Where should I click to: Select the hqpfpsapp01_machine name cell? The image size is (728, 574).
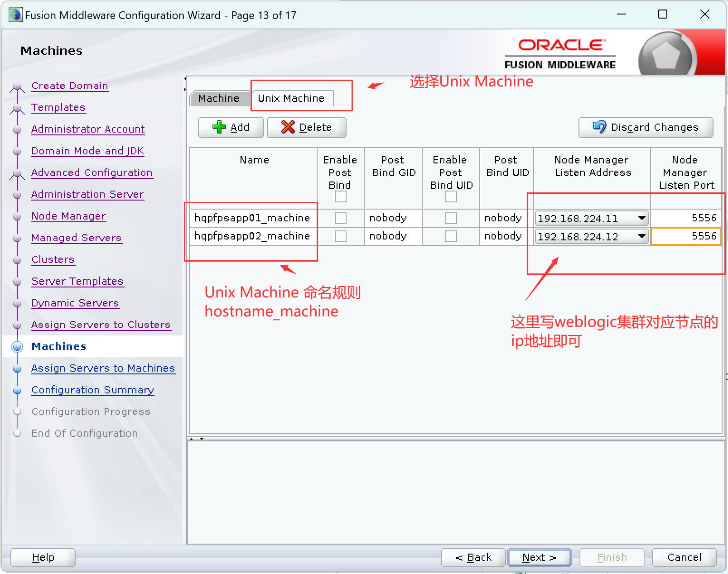coord(253,218)
